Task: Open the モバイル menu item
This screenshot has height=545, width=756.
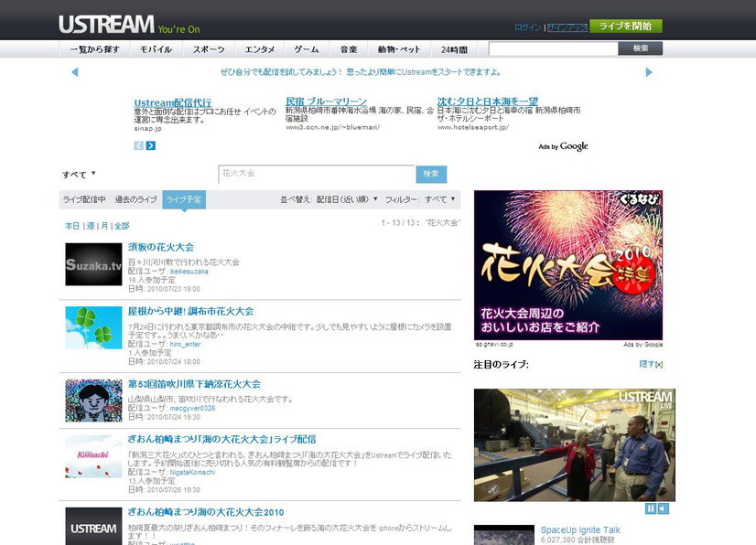Action: [x=156, y=49]
